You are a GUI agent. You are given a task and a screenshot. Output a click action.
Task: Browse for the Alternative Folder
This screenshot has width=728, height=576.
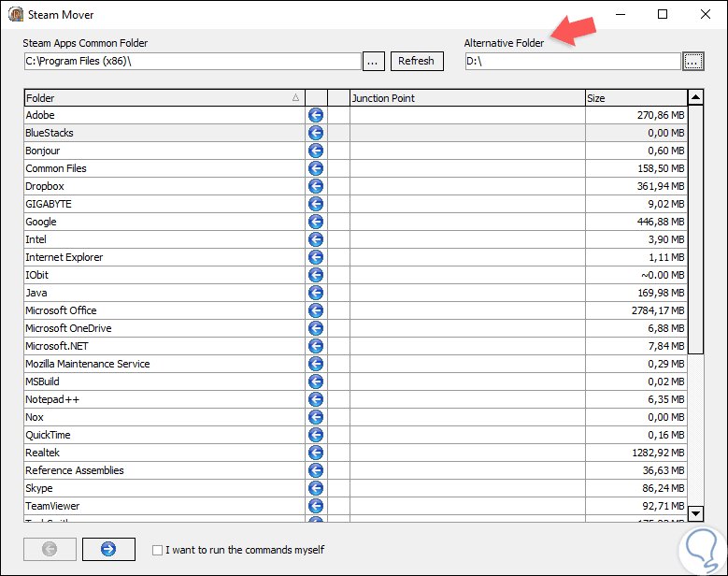pos(693,62)
